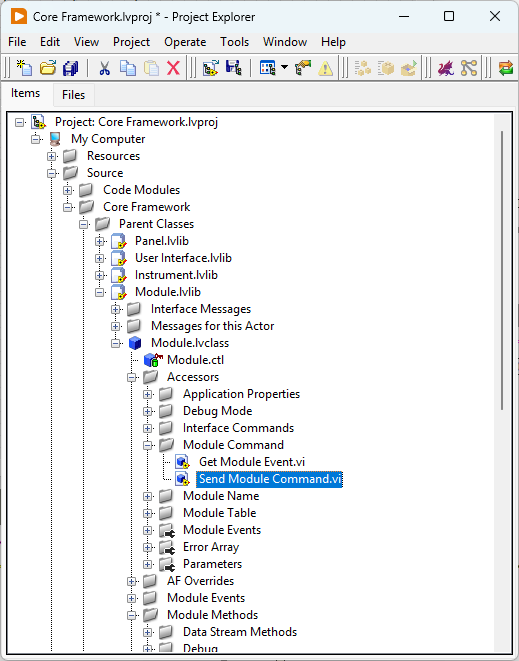Switch to the Files tab

73,95
